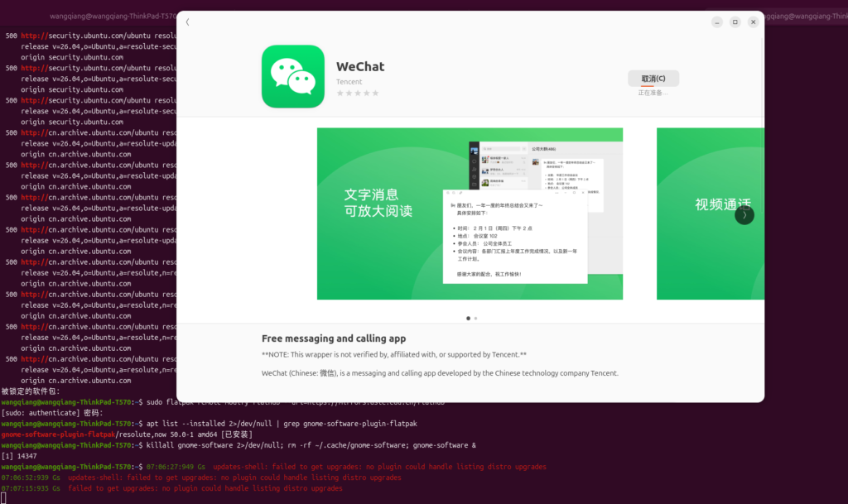The width and height of the screenshot is (848, 504).
Task: Close the software window
Action: (753, 22)
